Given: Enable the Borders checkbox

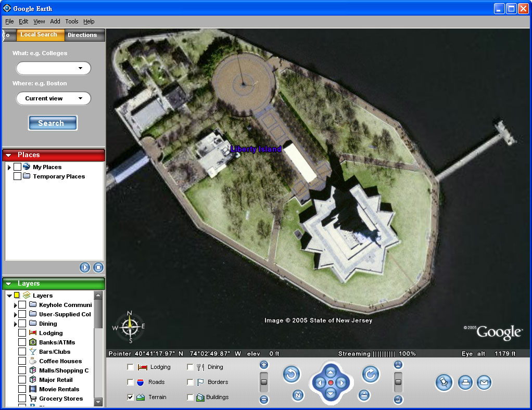Looking at the screenshot, I should [190, 382].
